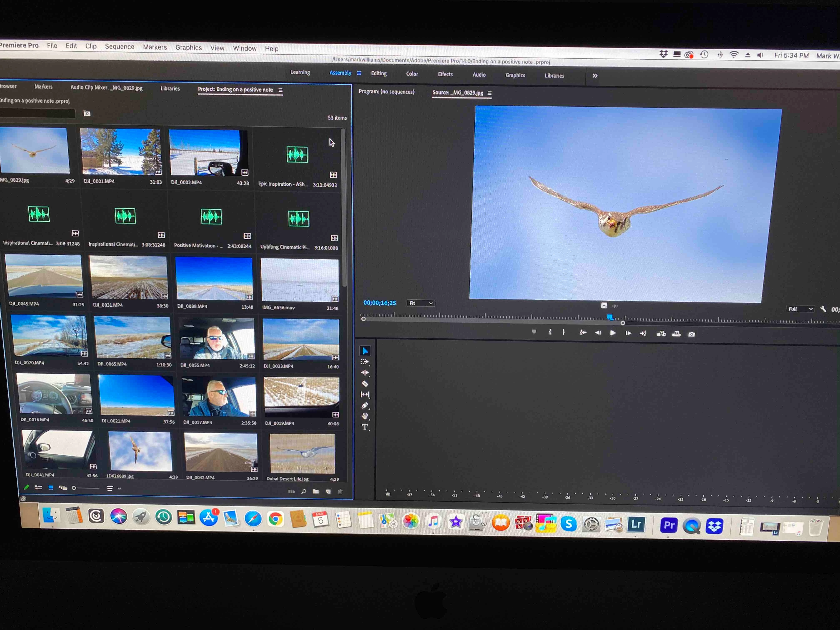
Task: Open the Sequence menu
Action: (120, 46)
